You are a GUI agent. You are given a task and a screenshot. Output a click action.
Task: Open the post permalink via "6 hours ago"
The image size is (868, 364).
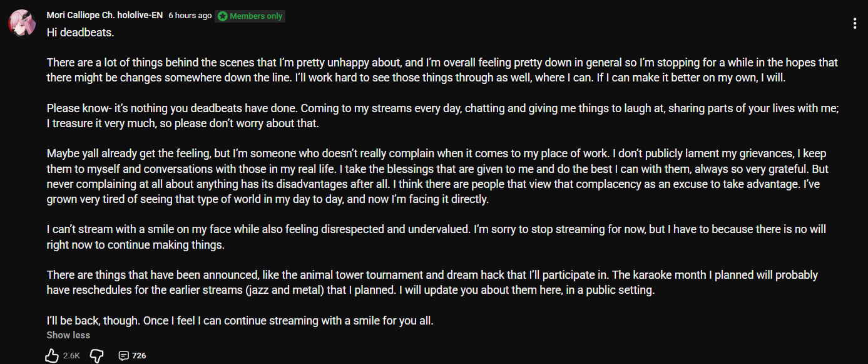(190, 16)
